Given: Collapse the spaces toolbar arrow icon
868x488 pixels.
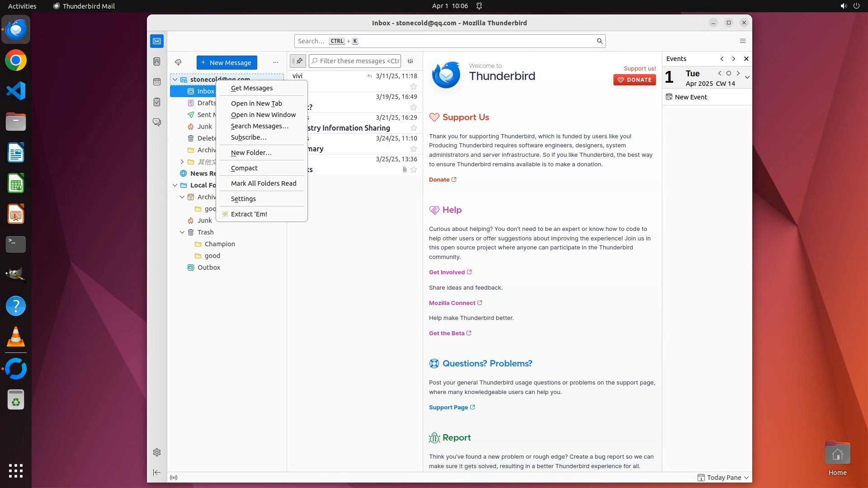Looking at the screenshot, I should [x=157, y=472].
